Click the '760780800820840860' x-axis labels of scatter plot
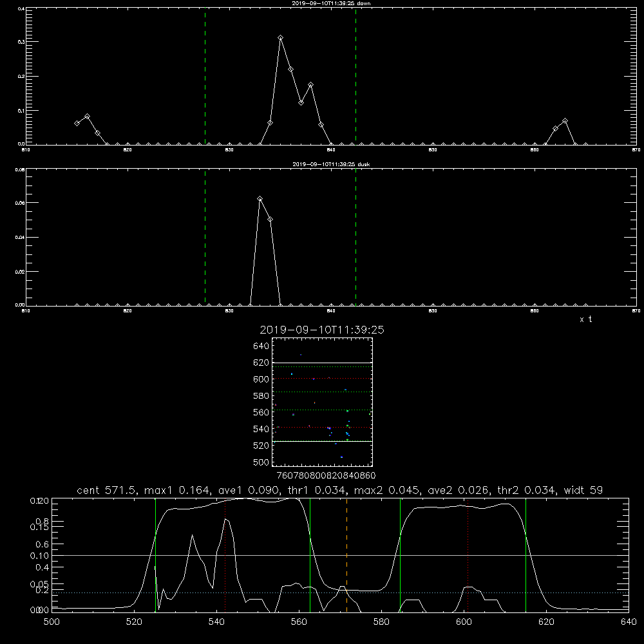 pos(326,476)
